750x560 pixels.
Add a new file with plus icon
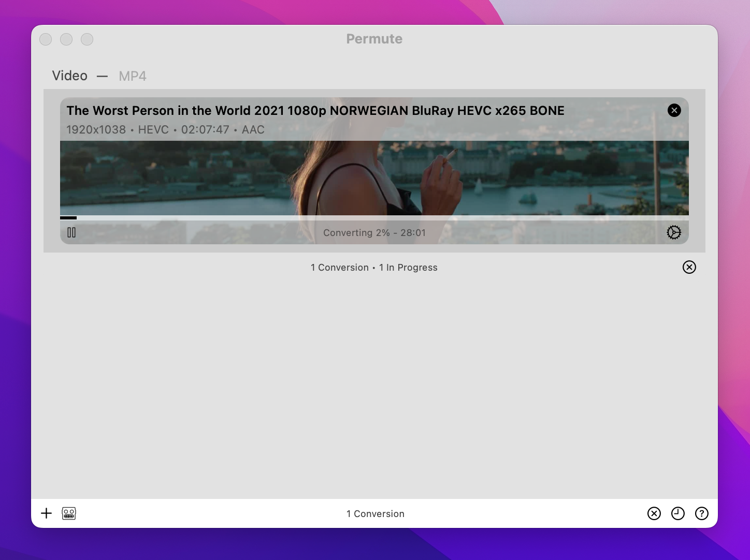[47, 513]
